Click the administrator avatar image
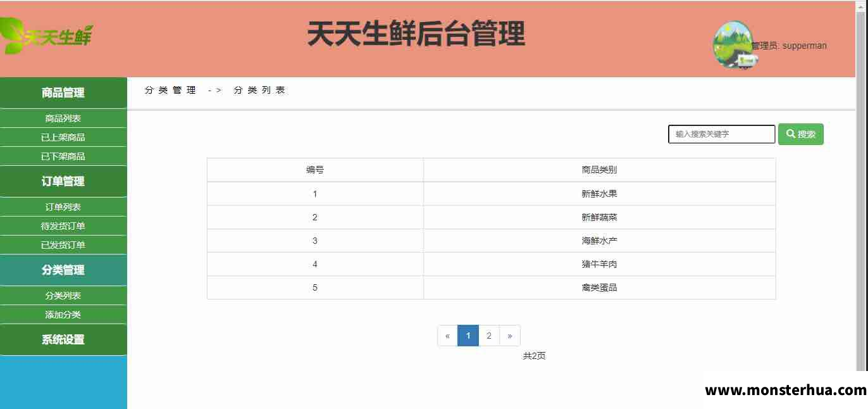Screen dimensions: 868x409 click(x=735, y=45)
